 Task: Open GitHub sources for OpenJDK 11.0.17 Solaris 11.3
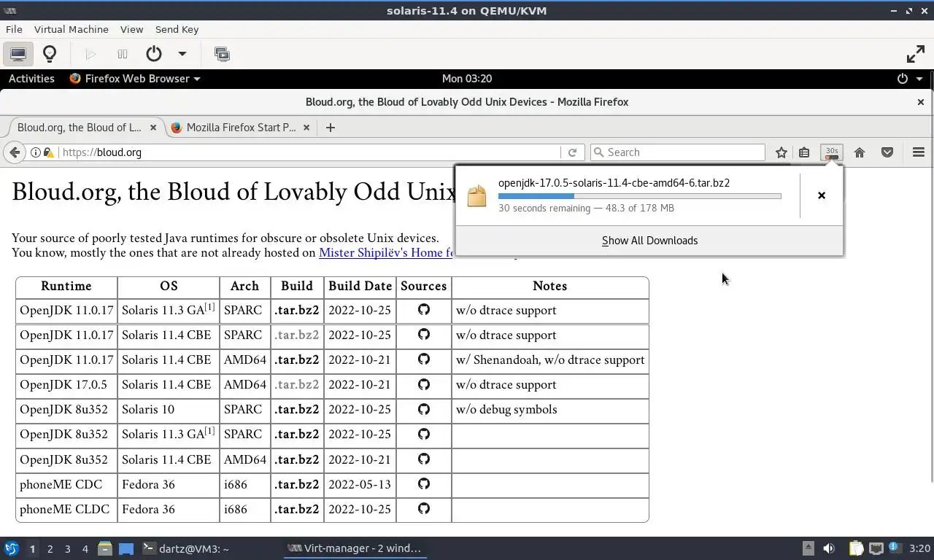coord(424,310)
